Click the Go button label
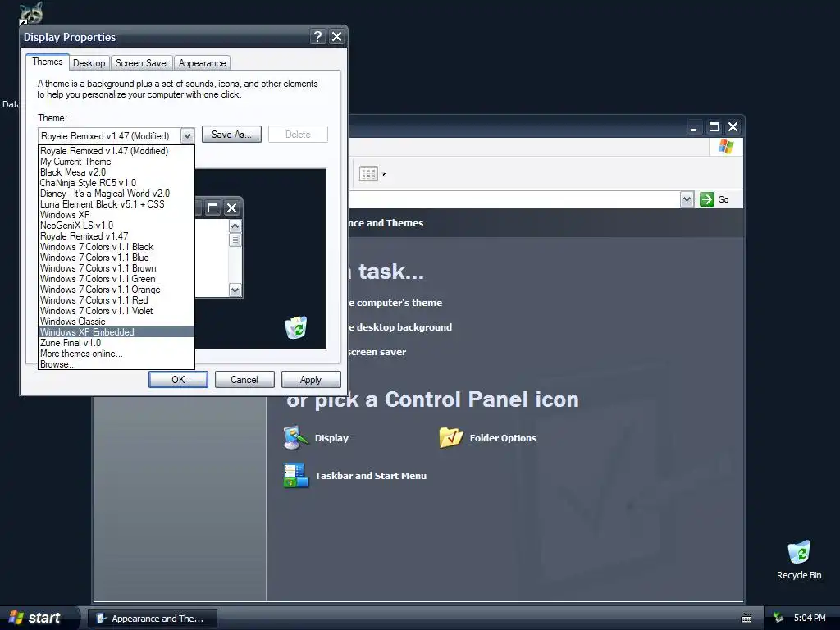Image resolution: width=840 pixels, height=630 pixels. (x=724, y=199)
